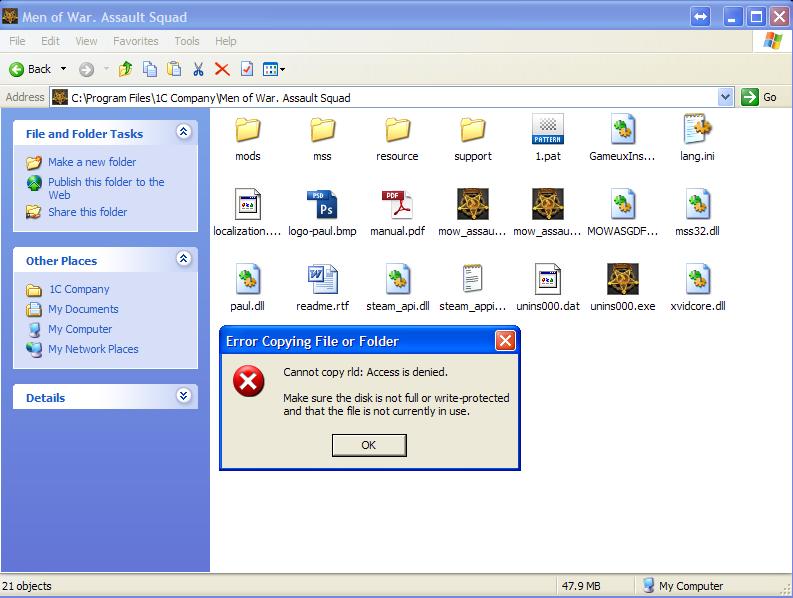The height and width of the screenshot is (598, 793).
Task: Select the mods folder
Action: point(247,130)
